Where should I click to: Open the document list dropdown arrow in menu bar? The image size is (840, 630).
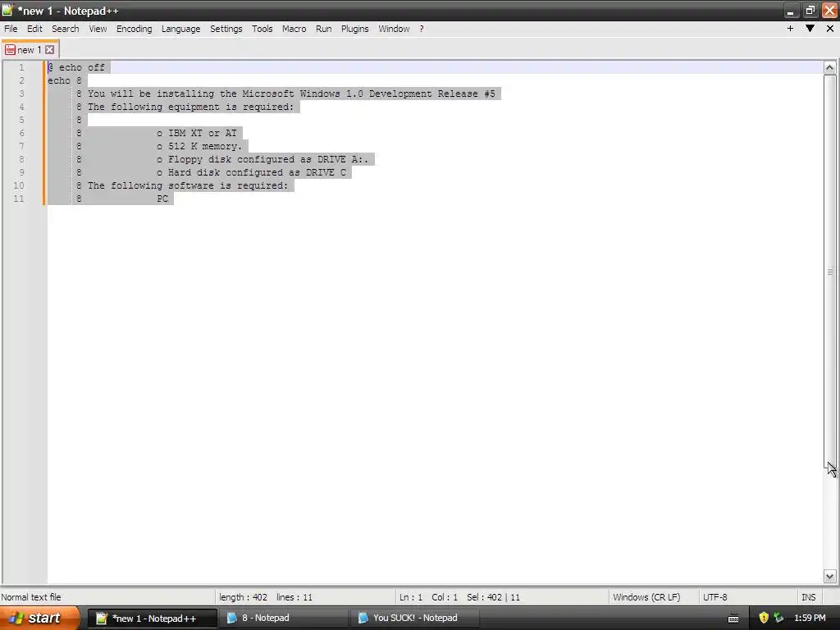[810, 29]
